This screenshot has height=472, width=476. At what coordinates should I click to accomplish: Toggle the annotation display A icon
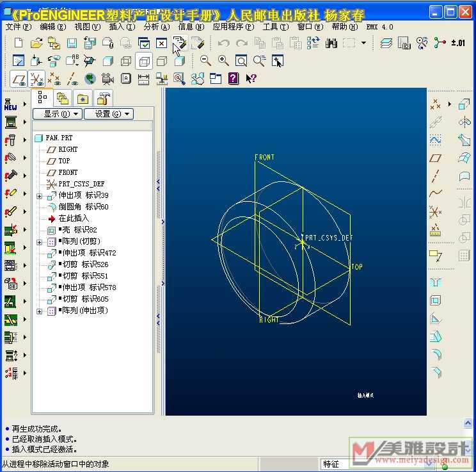click(x=125, y=79)
